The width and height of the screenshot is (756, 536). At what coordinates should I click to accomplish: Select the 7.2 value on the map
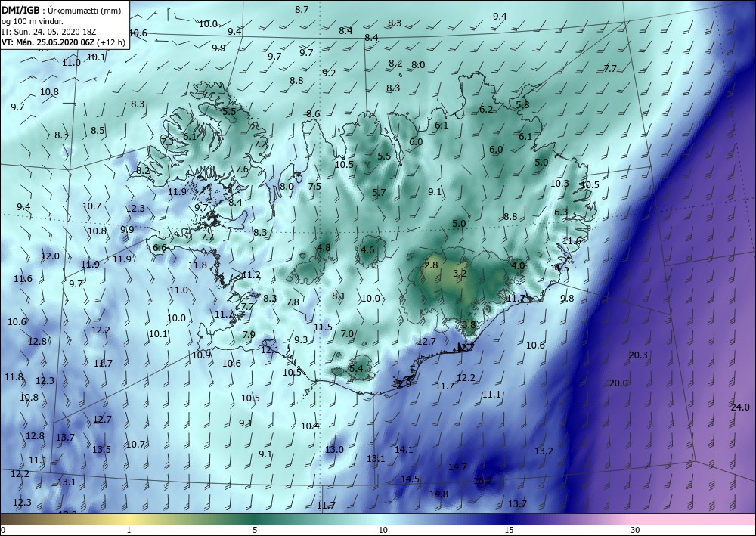pos(260,144)
